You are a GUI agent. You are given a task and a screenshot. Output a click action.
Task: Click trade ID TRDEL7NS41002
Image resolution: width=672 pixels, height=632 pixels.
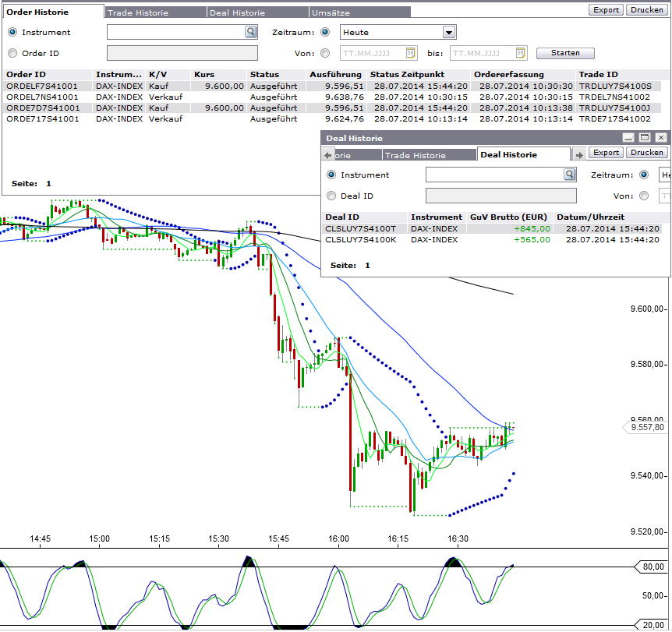614,97
